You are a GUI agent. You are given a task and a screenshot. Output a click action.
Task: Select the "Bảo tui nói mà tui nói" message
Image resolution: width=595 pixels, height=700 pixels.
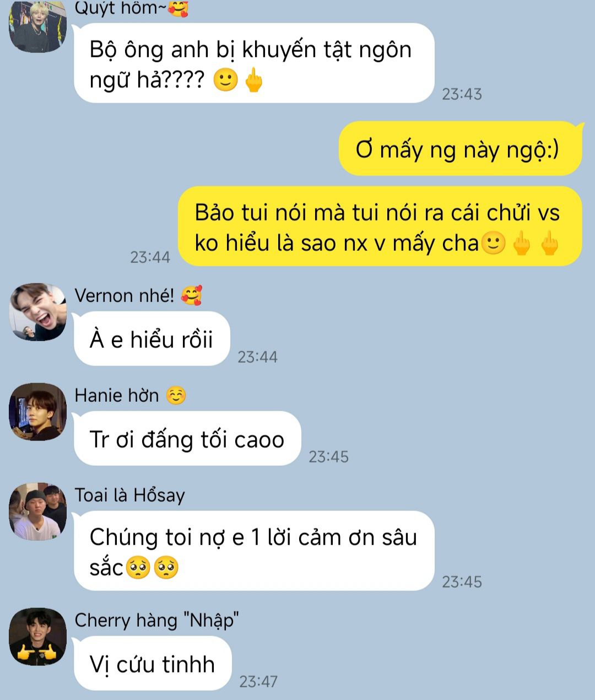tap(380, 227)
